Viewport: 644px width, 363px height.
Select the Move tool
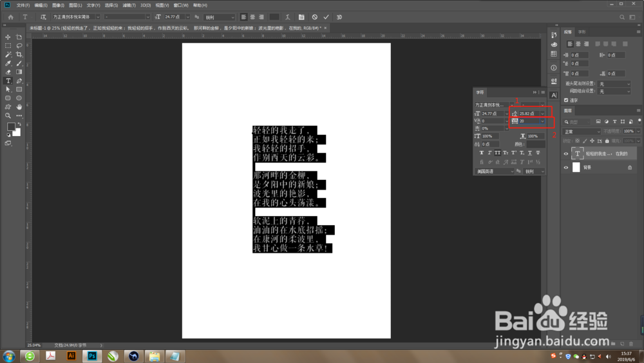(8, 37)
